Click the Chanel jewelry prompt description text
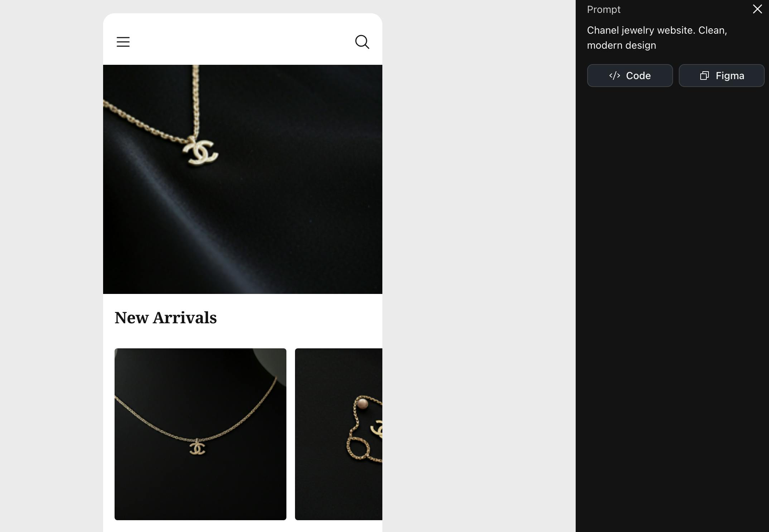Viewport: 769px width, 532px height. pyautogui.click(x=657, y=38)
